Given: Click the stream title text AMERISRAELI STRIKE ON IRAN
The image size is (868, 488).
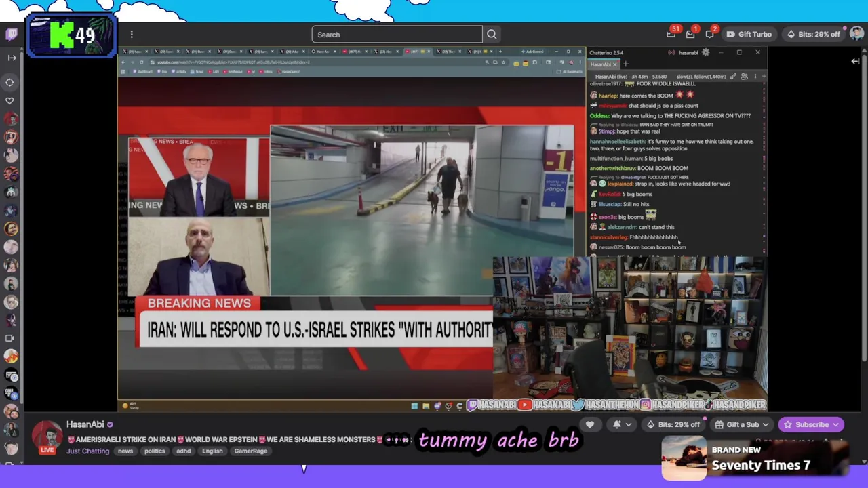Looking at the screenshot, I should click(126, 439).
